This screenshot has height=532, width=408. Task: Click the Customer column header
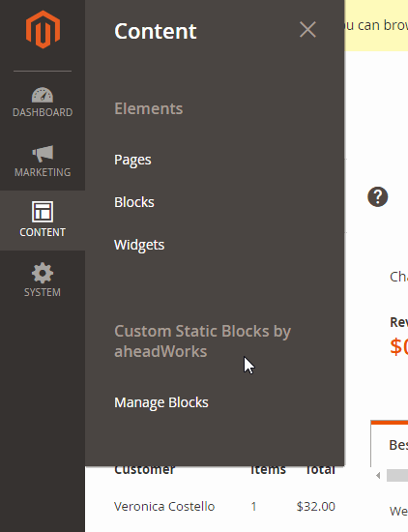pos(144,470)
